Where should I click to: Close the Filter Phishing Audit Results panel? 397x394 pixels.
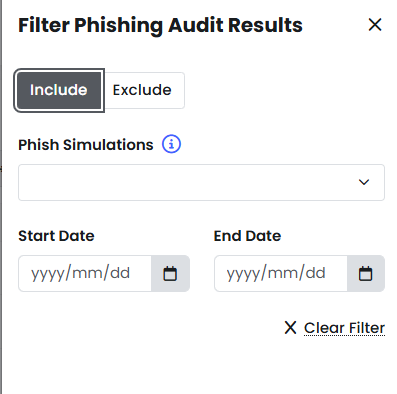pos(375,25)
